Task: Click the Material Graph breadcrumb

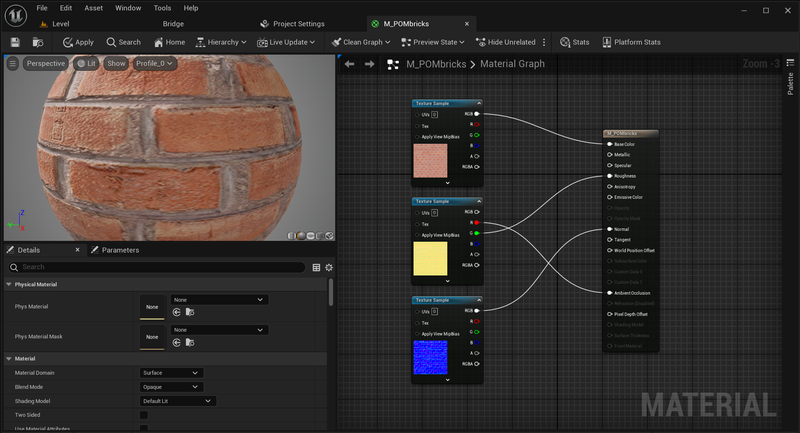Action: coord(512,64)
